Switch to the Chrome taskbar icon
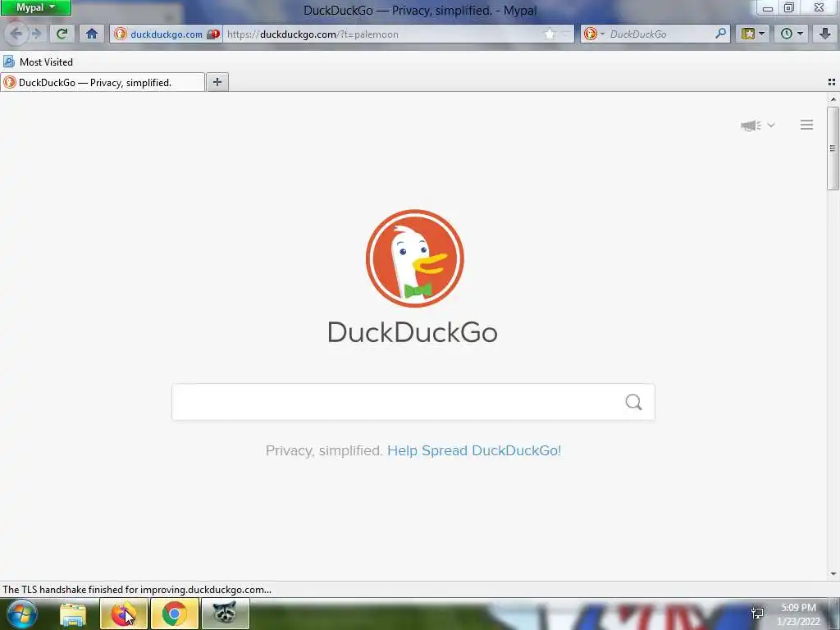The image size is (840, 630). click(x=174, y=614)
